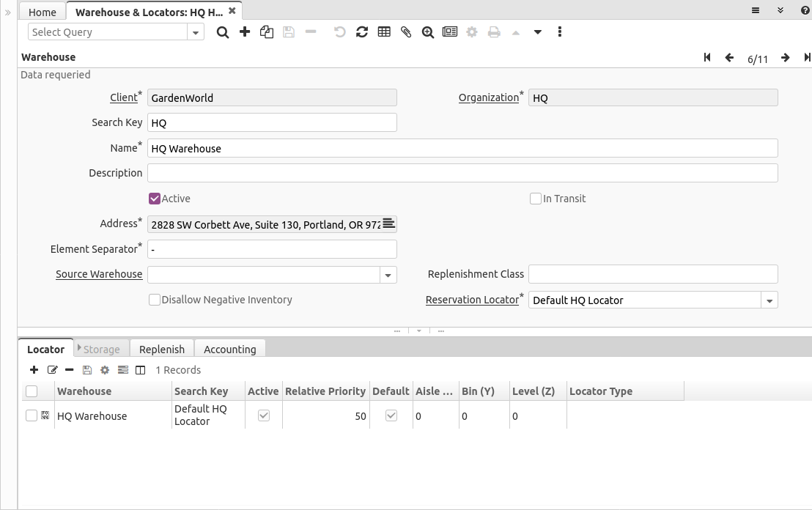The height and width of the screenshot is (510, 812).
Task: Go to the next warehouse record
Action: 785,58
